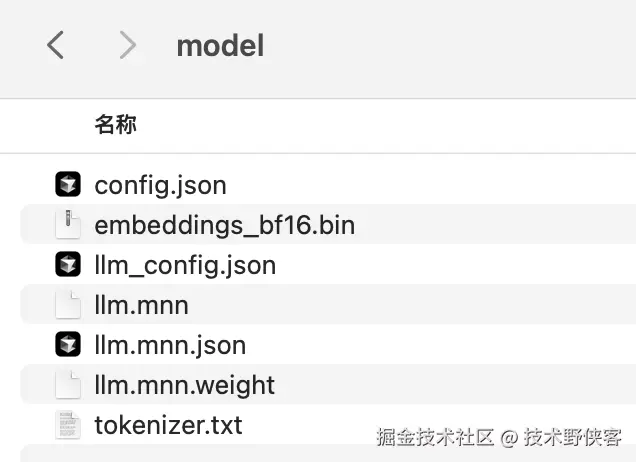
Task: Click the llm_config.json file icon
Action: click(x=67, y=265)
